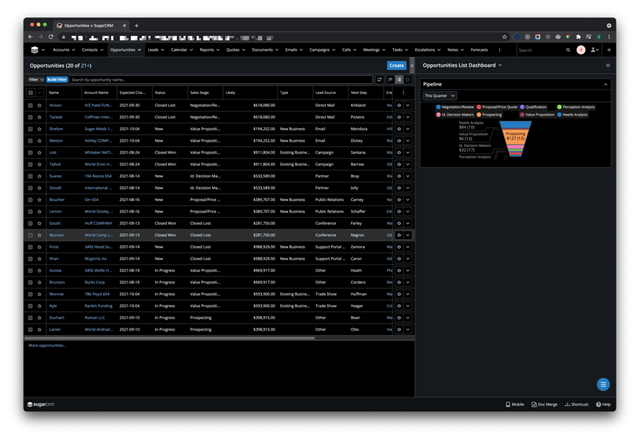The image size is (639, 440).
Task: Open the This Quarter dropdown
Action: coord(439,96)
